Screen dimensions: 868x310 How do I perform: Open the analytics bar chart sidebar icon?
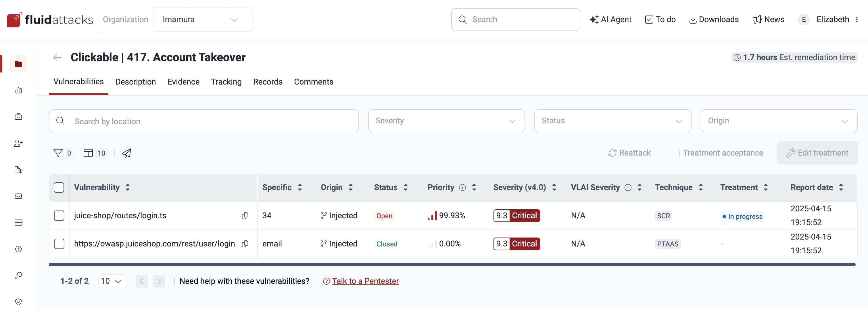pos(18,90)
